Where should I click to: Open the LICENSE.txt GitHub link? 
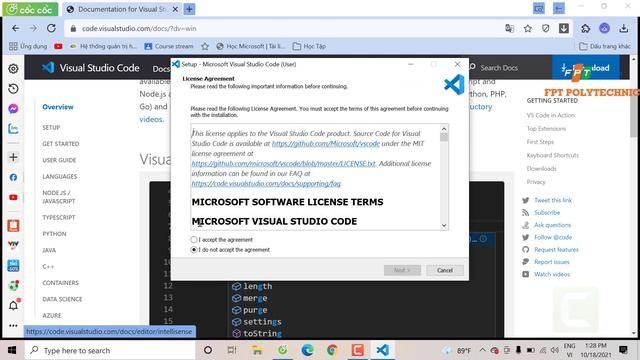tap(283, 164)
